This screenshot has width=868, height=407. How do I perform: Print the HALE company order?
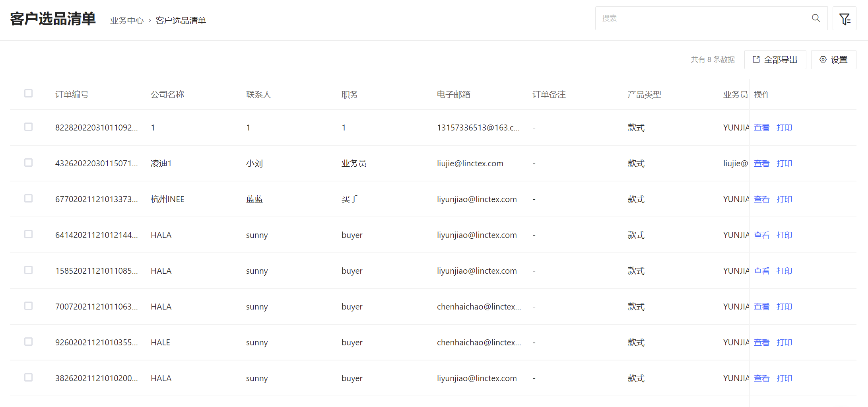784,343
